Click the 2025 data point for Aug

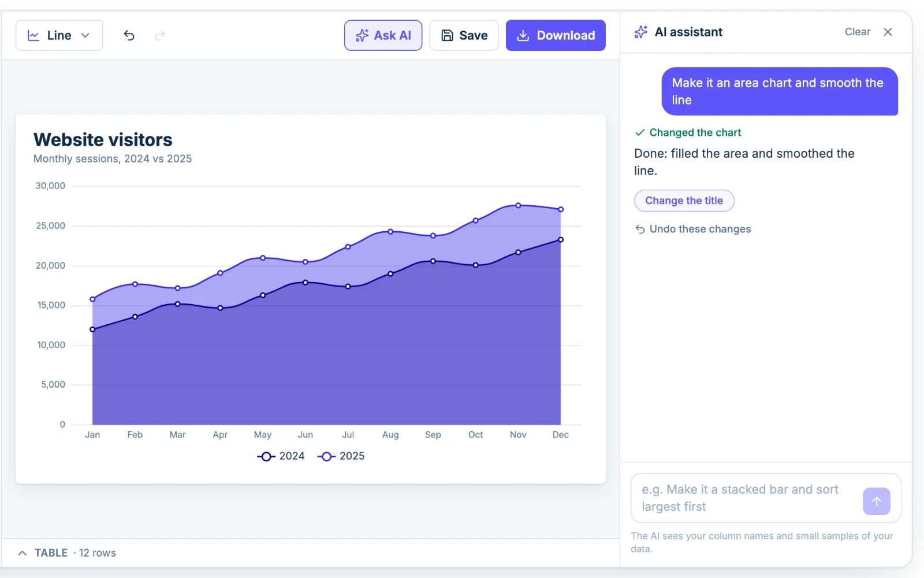click(390, 232)
